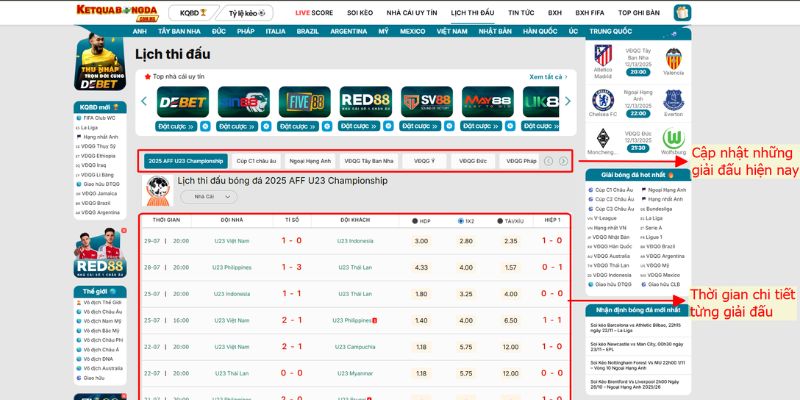Open the RED88 bookmaker logo in carousel

364,102
